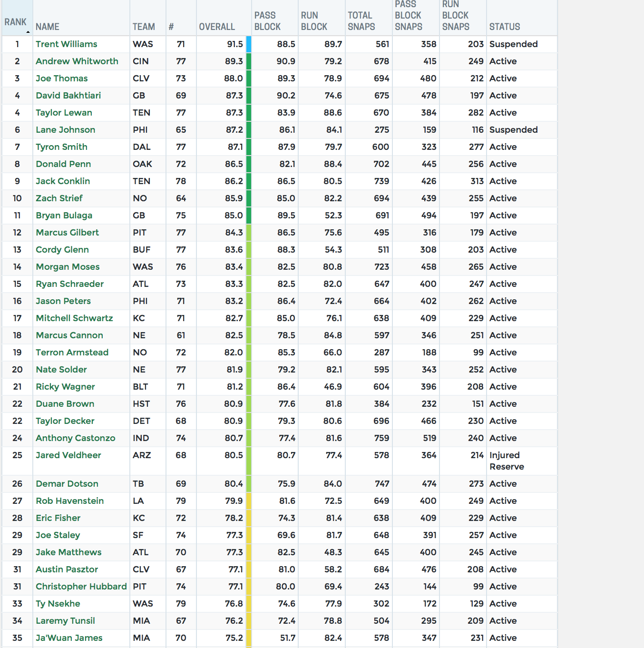This screenshot has height=648, width=644.
Task: Click the STATUS column header
Action: 505,27
